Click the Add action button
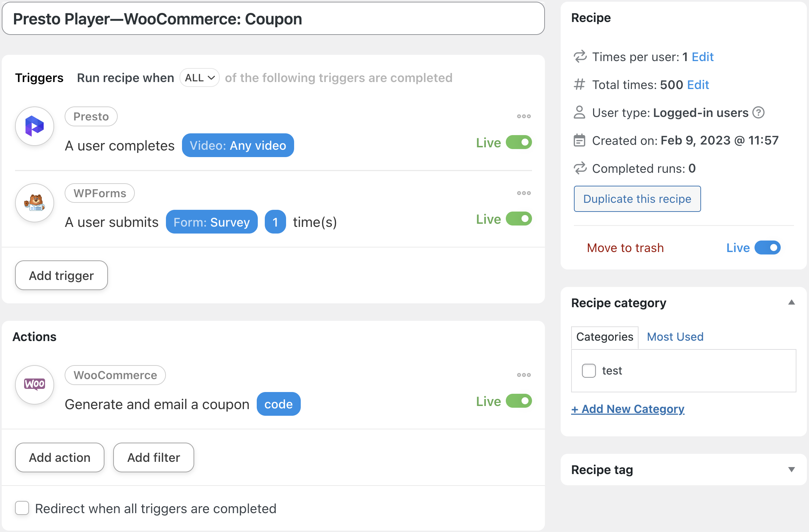809x532 pixels. click(x=60, y=458)
